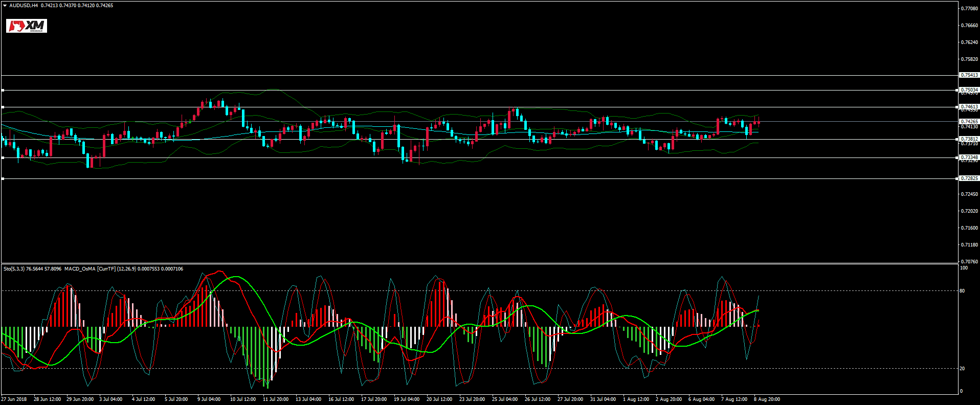
Task: Click the 100 level on the oscillator scale
Action: pyautogui.click(x=964, y=268)
